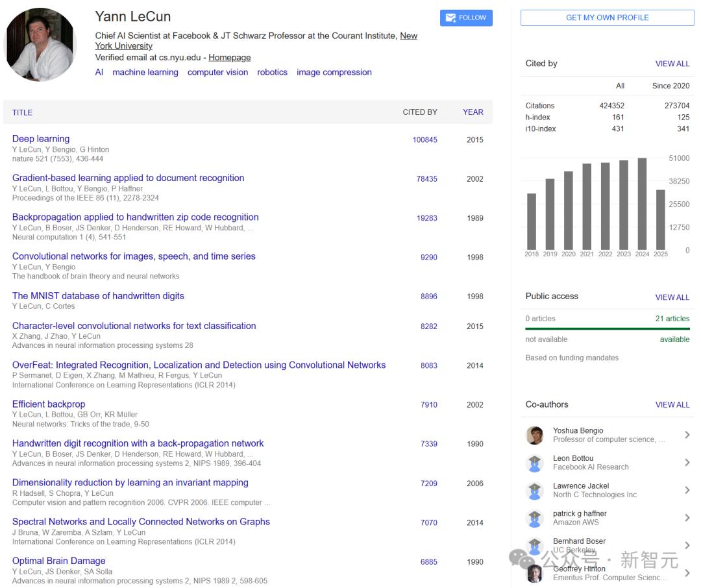Open patrick g haffner's avatar icon

click(534, 519)
